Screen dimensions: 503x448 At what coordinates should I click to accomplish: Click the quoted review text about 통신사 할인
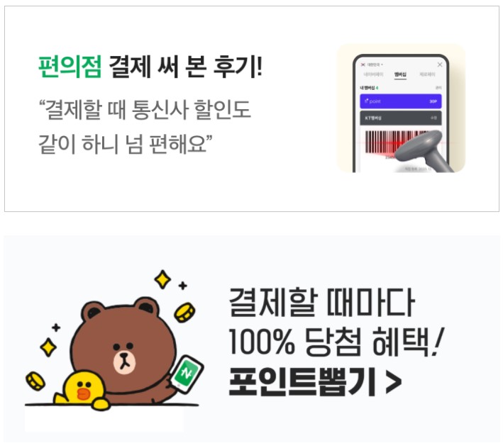(144, 127)
